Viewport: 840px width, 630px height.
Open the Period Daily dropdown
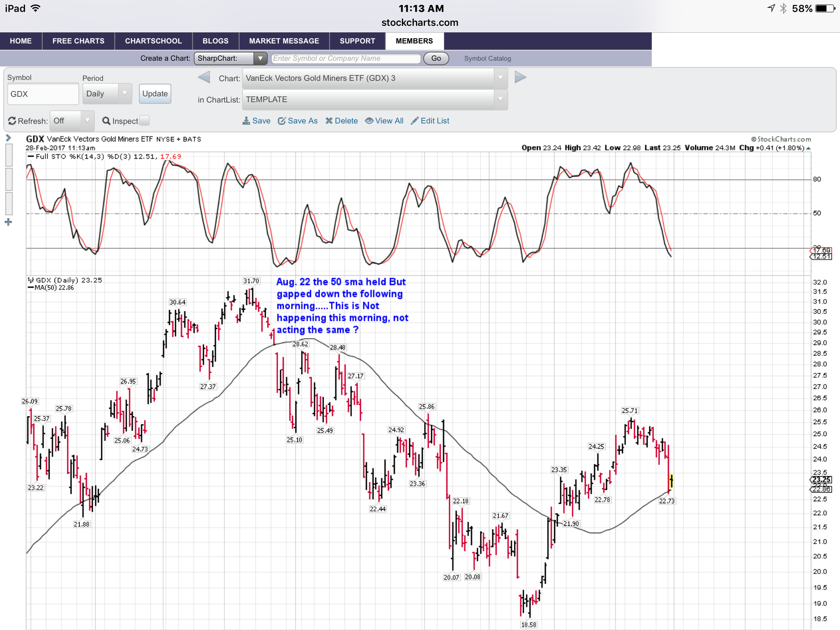(107, 94)
